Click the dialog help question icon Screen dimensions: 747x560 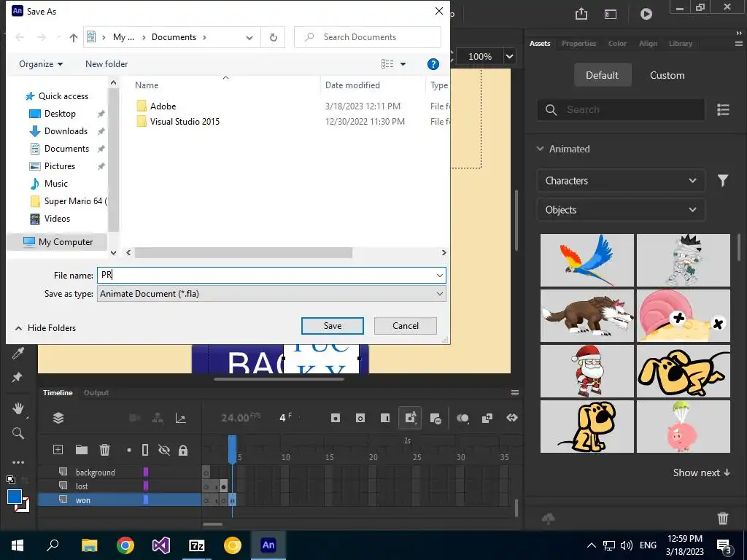pos(433,64)
